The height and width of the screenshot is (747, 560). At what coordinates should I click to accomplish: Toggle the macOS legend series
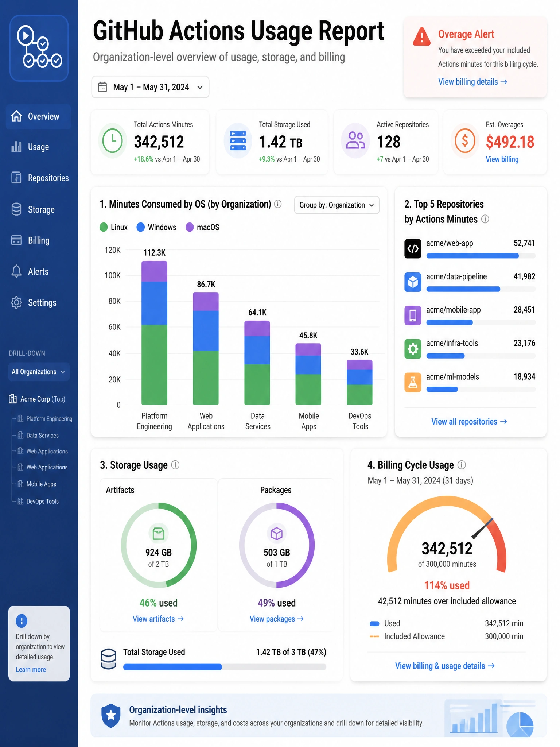click(x=203, y=227)
